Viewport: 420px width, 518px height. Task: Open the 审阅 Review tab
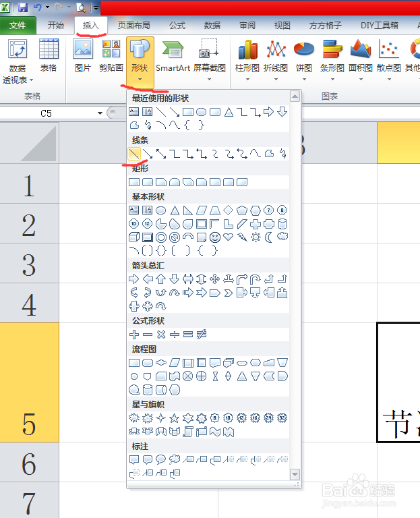(x=247, y=26)
